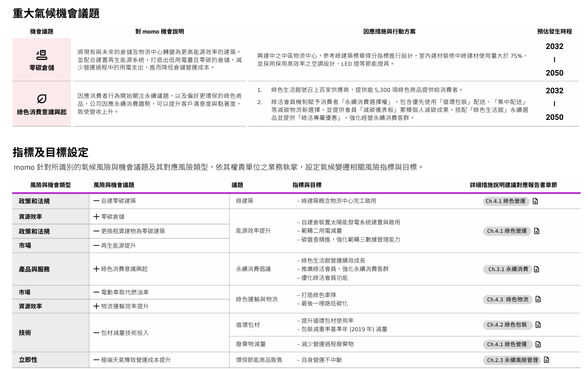
Task: Click the 重大氣候機會議題 heading
Action: (x=56, y=14)
